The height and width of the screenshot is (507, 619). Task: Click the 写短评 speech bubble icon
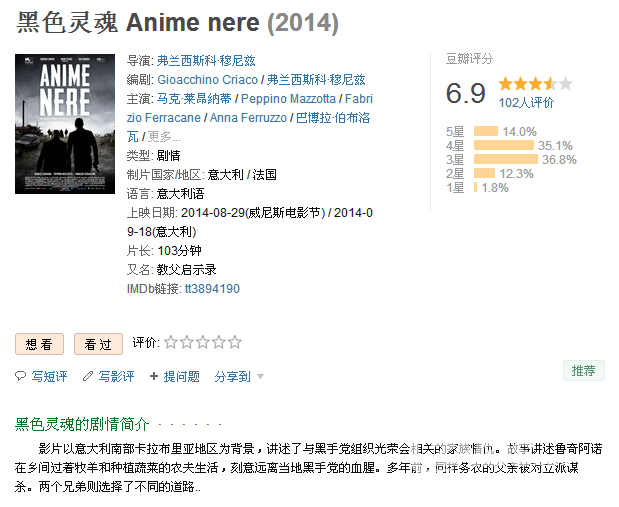coord(21,377)
